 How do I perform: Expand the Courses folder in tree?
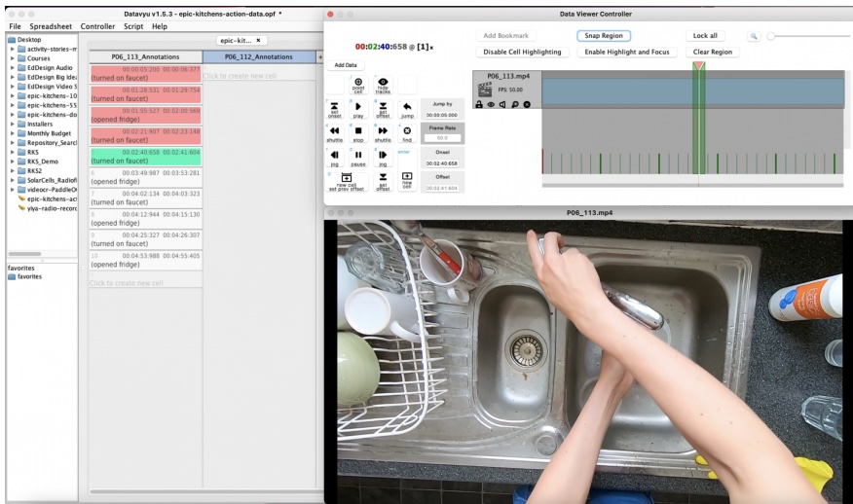[x=12, y=58]
